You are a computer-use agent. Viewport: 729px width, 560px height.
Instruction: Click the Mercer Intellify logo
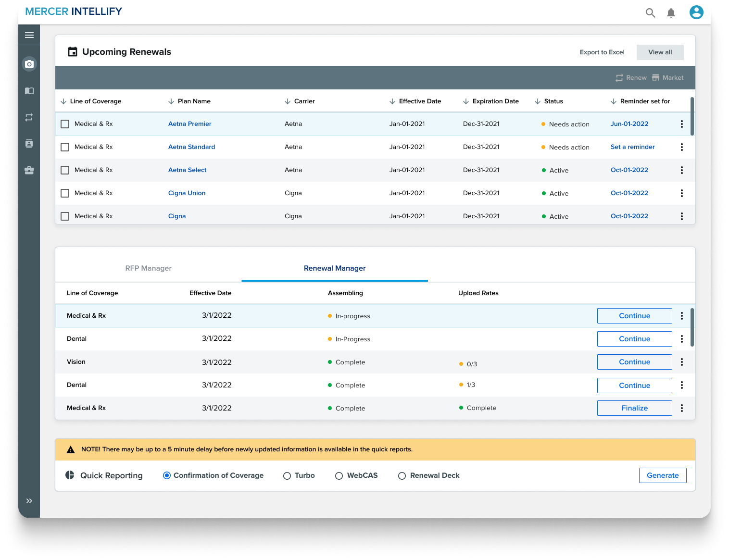coord(74,12)
